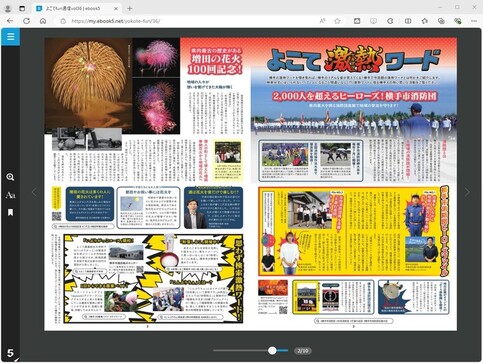Click the bookmark icon in left sidebar

(10, 212)
